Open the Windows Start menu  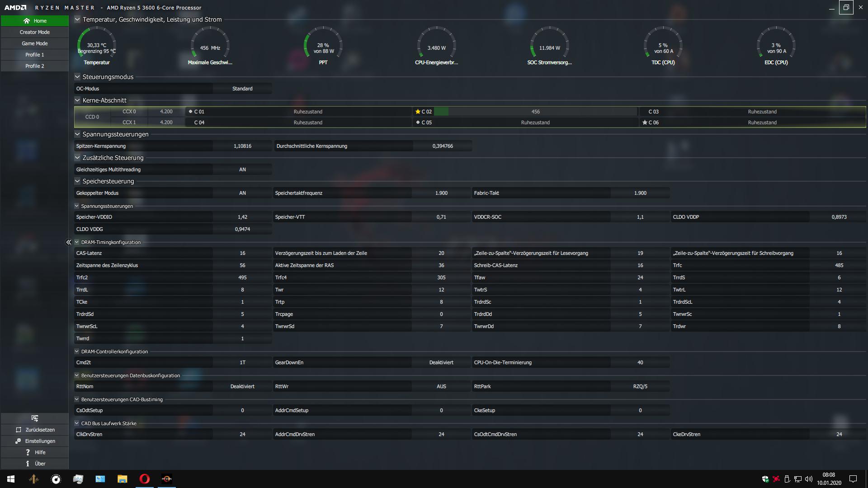pyautogui.click(x=11, y=479)
